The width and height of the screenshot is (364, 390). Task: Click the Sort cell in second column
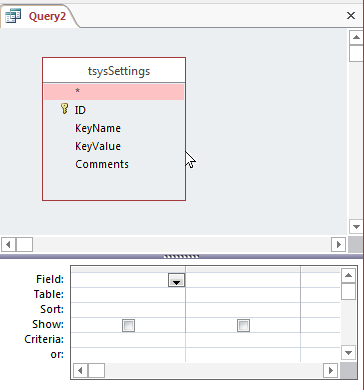click(x=243, y=310)
